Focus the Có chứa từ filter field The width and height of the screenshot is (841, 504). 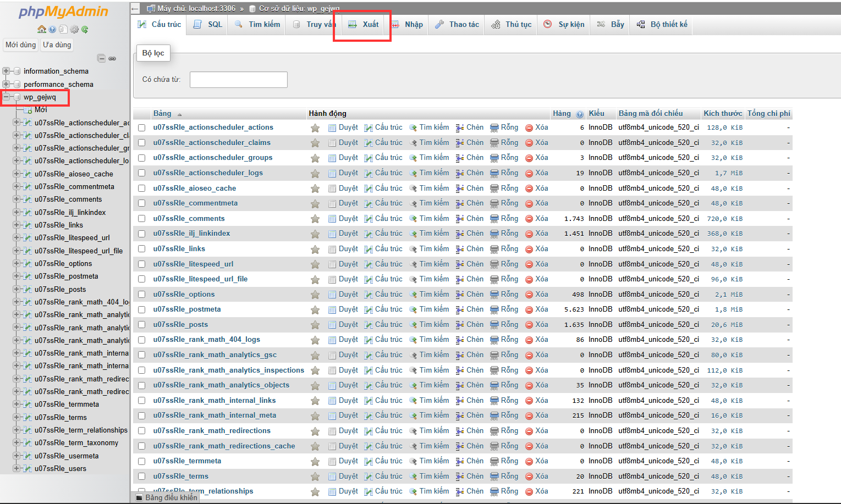[239, 80]
